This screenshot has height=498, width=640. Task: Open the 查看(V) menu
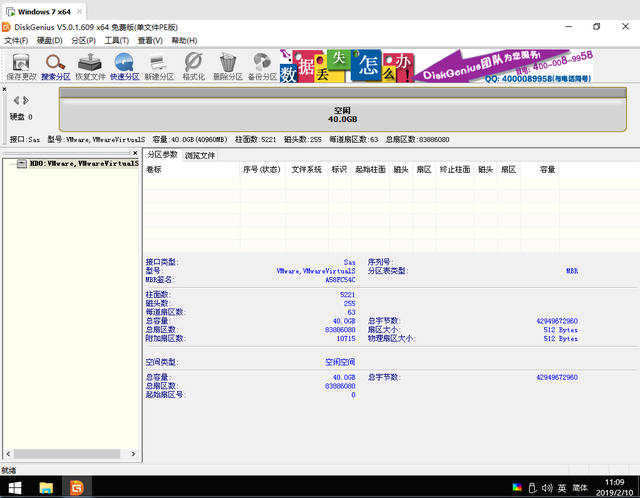pyautogui.click(x=150, y=40)
